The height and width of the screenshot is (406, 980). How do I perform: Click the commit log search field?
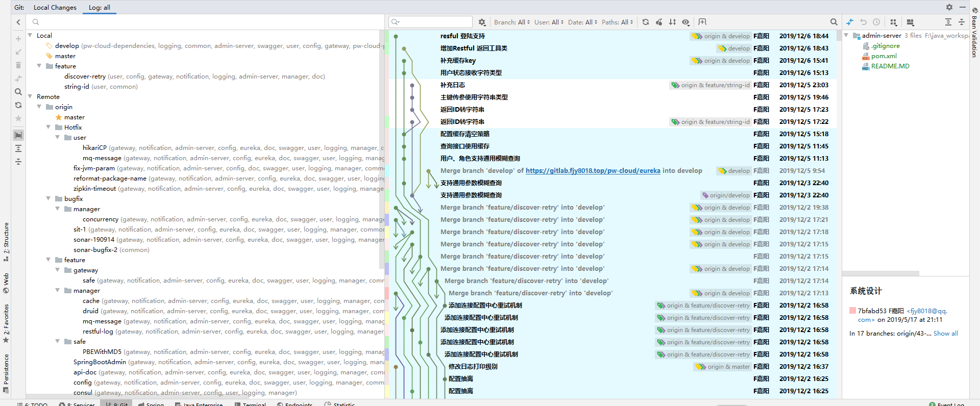[x=435, y=22]
